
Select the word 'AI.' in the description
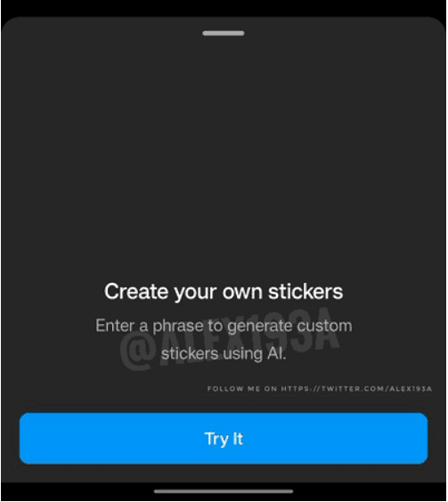[276, 353]
